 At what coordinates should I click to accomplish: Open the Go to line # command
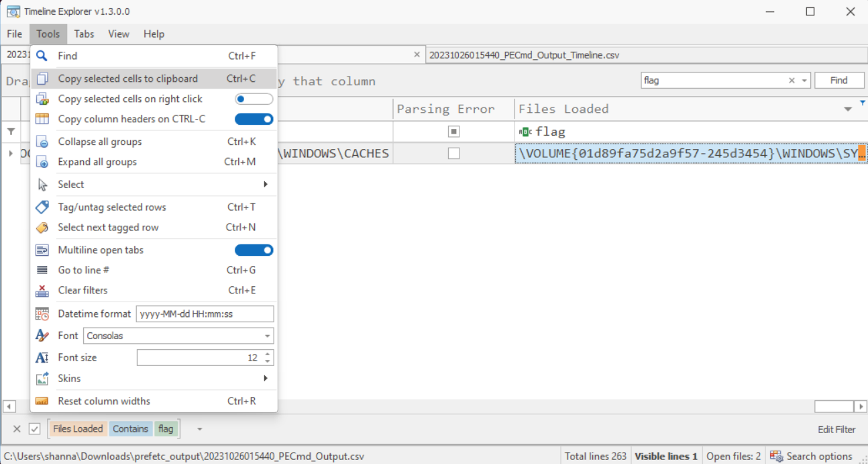click(x=83, y=270)
